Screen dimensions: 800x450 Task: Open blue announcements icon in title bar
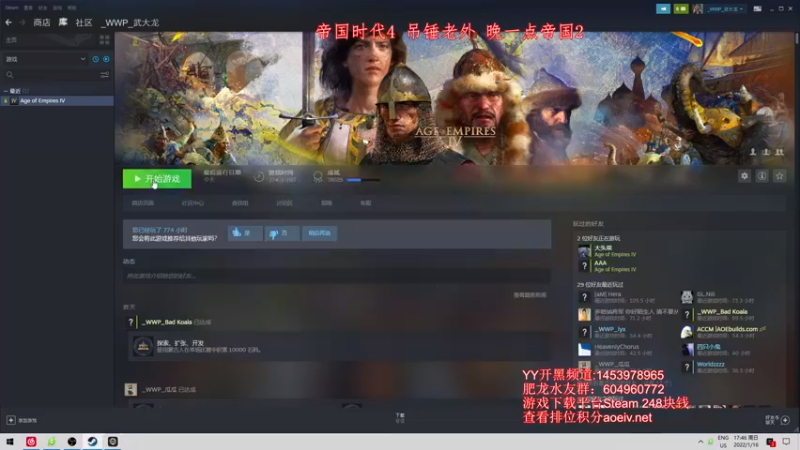[x=663, y=9]
